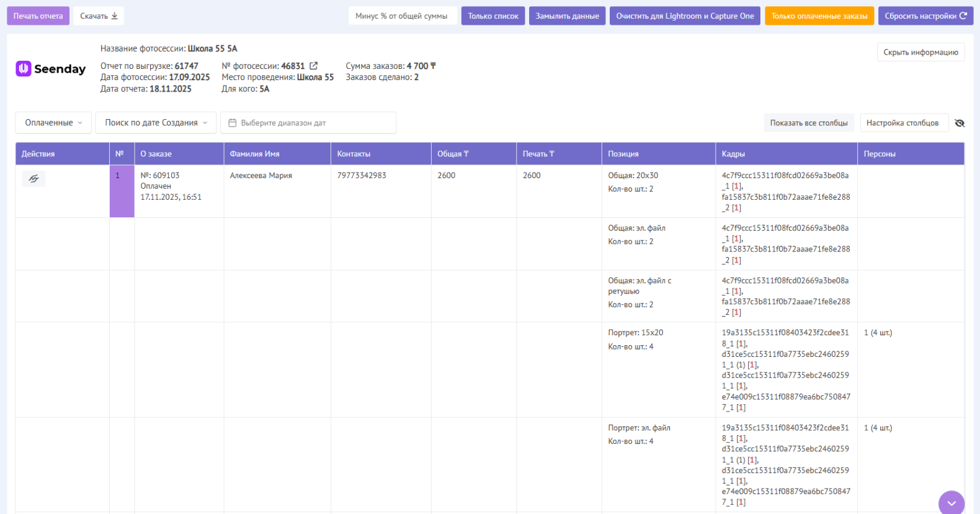Toggle Только список view mode
This screenshot has width=980, height=514.
493,16
